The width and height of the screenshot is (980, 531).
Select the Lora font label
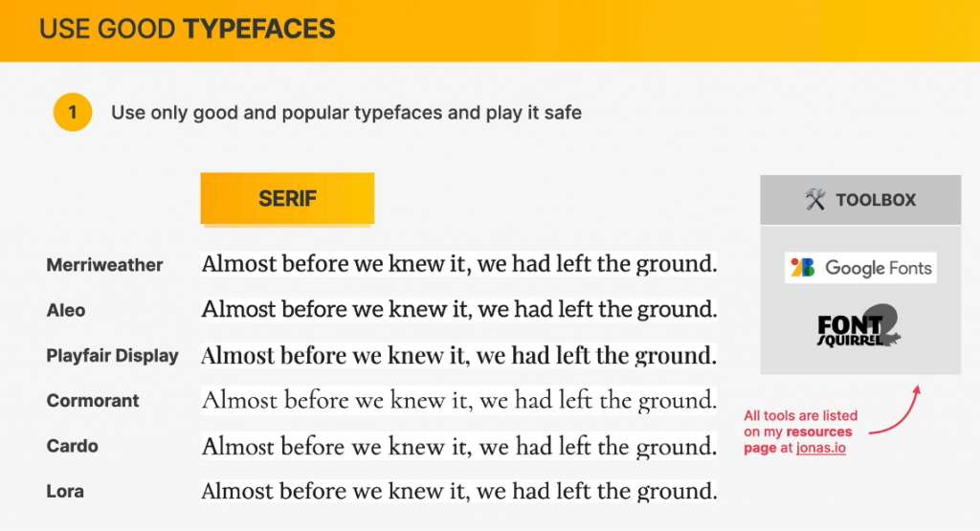(x=65, y=491)
